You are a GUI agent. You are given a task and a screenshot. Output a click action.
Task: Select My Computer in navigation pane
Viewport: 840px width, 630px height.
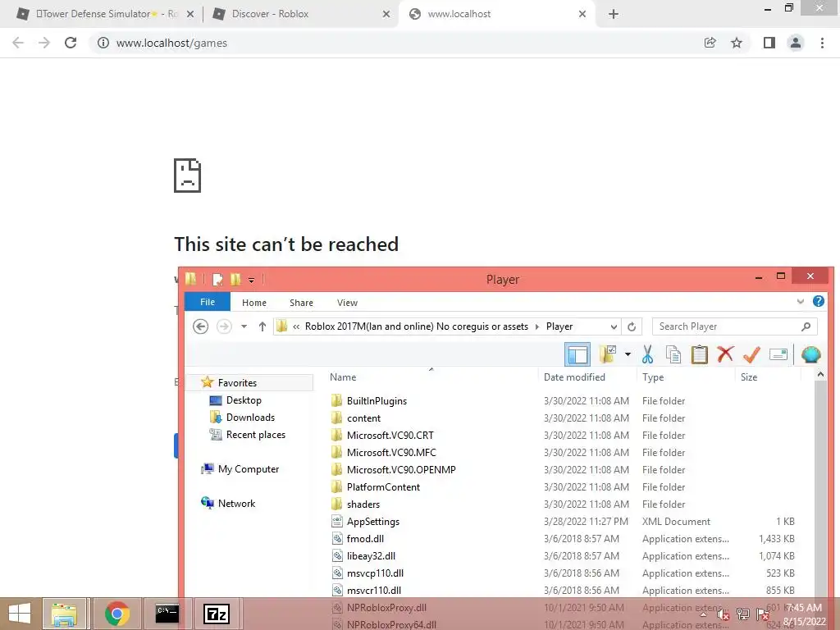click(248, 468)
